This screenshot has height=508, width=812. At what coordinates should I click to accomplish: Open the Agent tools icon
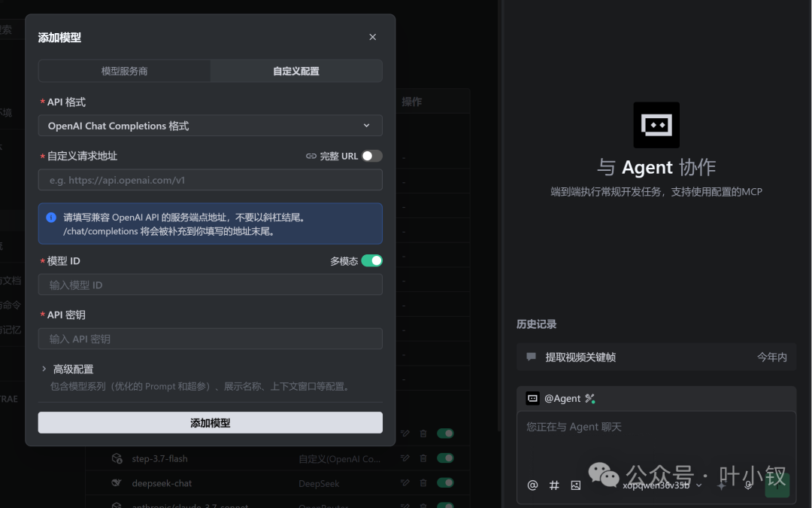click(590, 399)
